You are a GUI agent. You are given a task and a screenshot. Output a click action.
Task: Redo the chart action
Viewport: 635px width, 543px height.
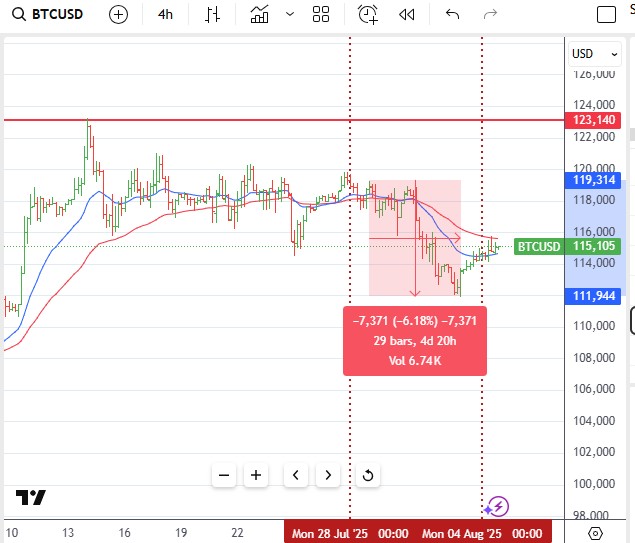tap(490, 15)
